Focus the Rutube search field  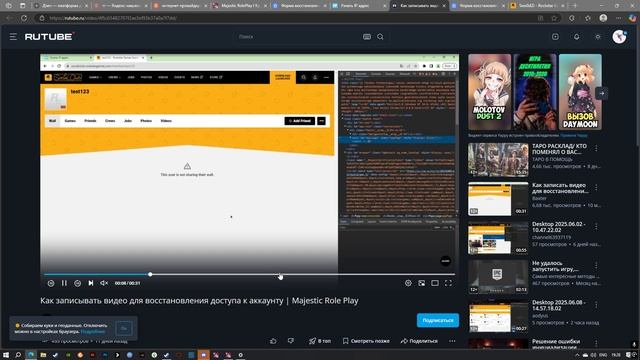pos(298,37)
